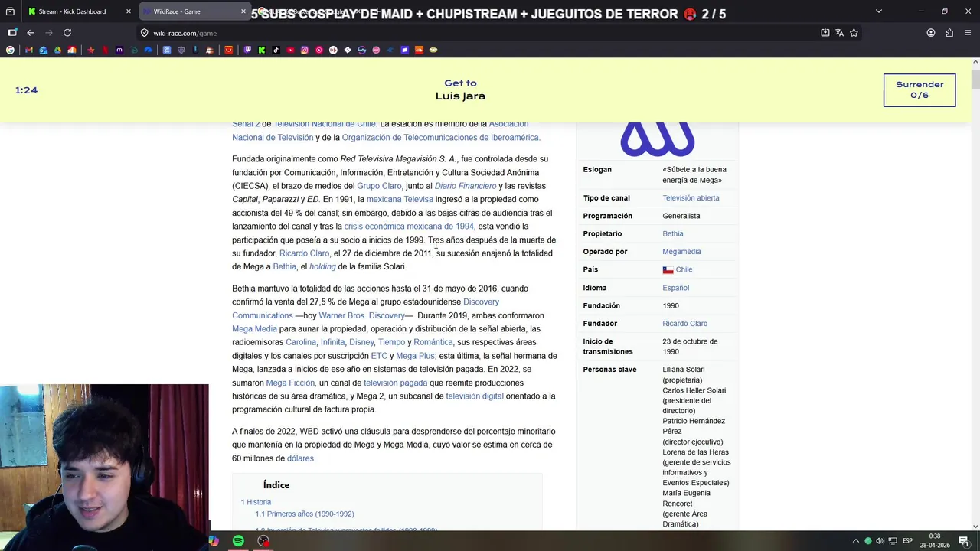This screenshot has width=980, height=551.
Task: Open the televisión digital link
Action: click(475, 396)
